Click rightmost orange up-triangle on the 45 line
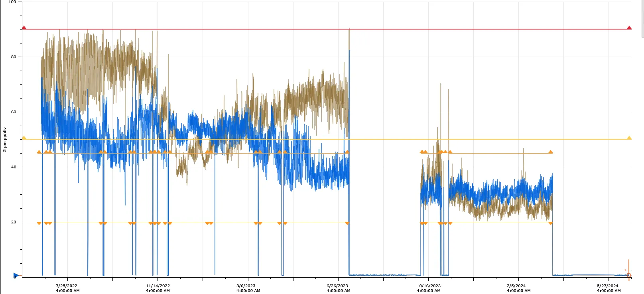Viewport: 644px width, 294px height. pyautogui.click(x=550, y=152)
